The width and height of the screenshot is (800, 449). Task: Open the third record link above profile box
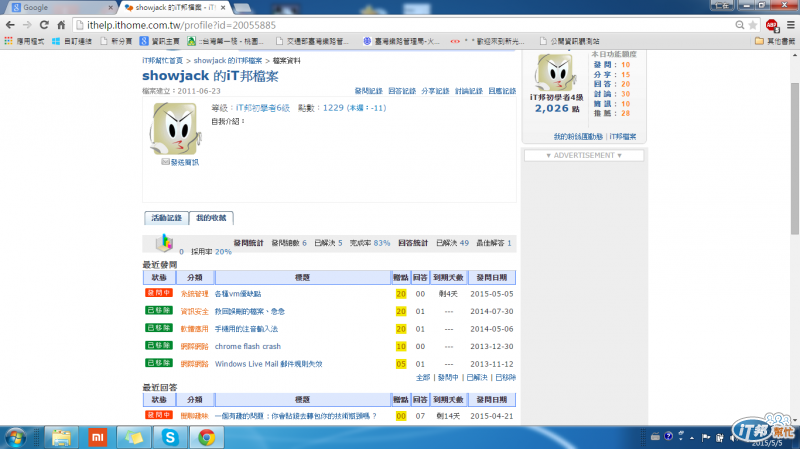point(435,91)
